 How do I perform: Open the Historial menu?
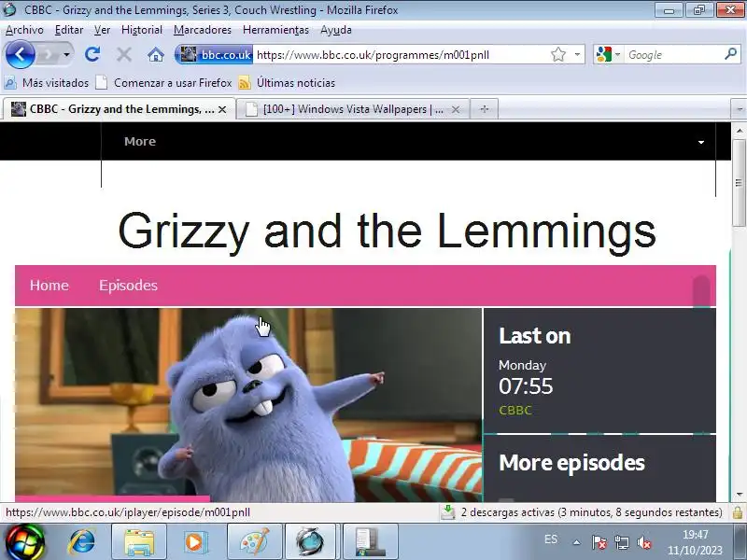click(142, 30)
